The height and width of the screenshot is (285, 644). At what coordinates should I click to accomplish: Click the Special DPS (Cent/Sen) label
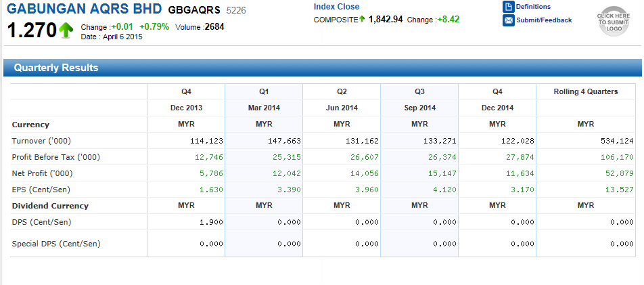(56, 244)
